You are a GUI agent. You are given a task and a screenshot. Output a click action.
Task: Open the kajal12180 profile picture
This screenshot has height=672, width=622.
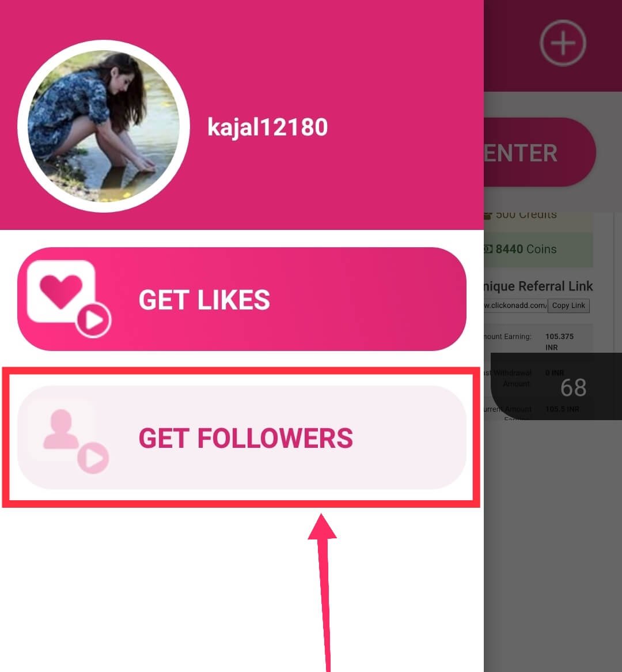(104, 126)
